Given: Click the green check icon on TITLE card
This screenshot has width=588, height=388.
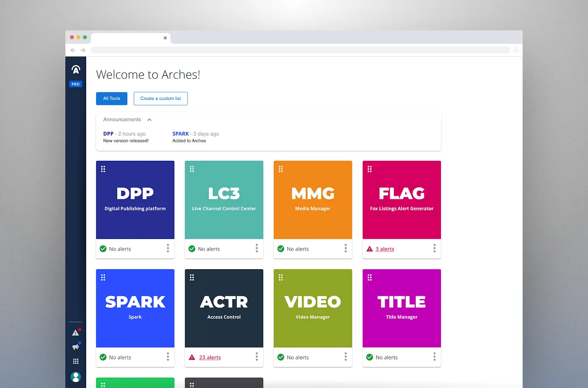Looking at the screenshot, I should (x=370, y=357).
